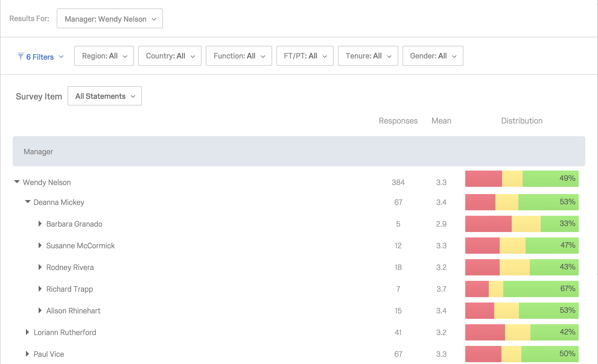Open the Function: All filter dropdown

(239, 56)
